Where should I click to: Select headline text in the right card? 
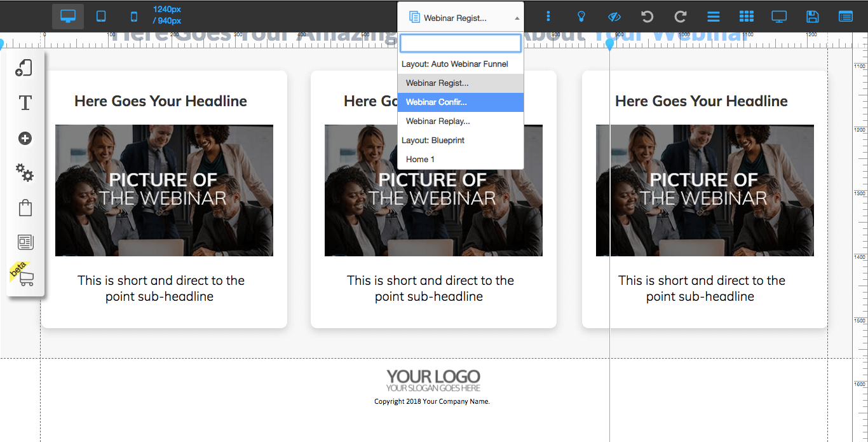coord(702,101)
